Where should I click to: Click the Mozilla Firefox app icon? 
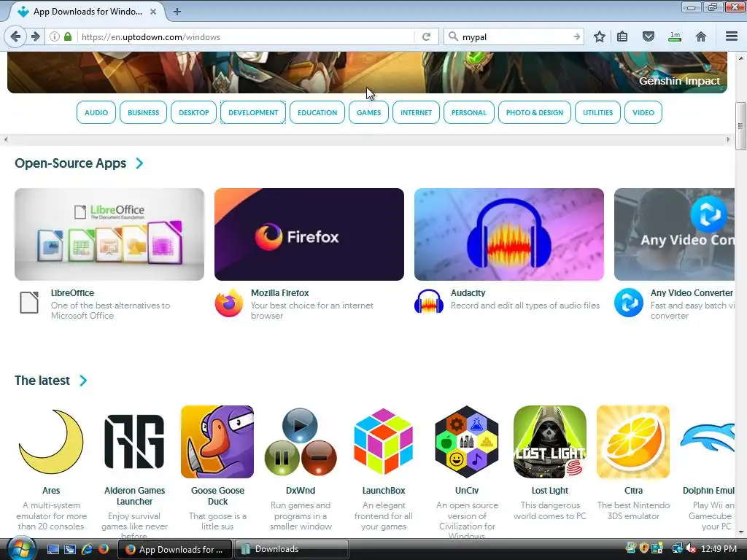click(x=228, y=303)
